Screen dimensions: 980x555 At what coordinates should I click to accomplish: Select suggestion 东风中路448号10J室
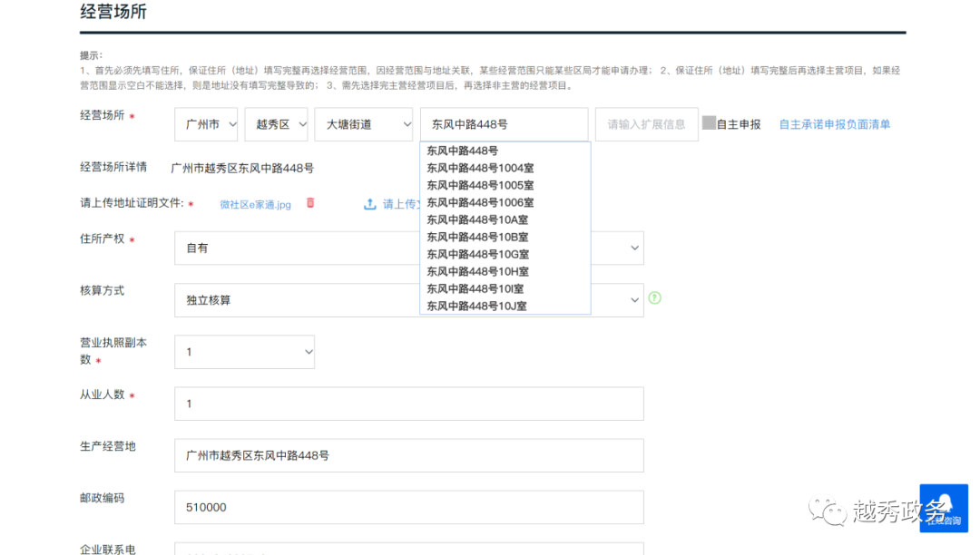pyautogui.click(x=476, y=306)
